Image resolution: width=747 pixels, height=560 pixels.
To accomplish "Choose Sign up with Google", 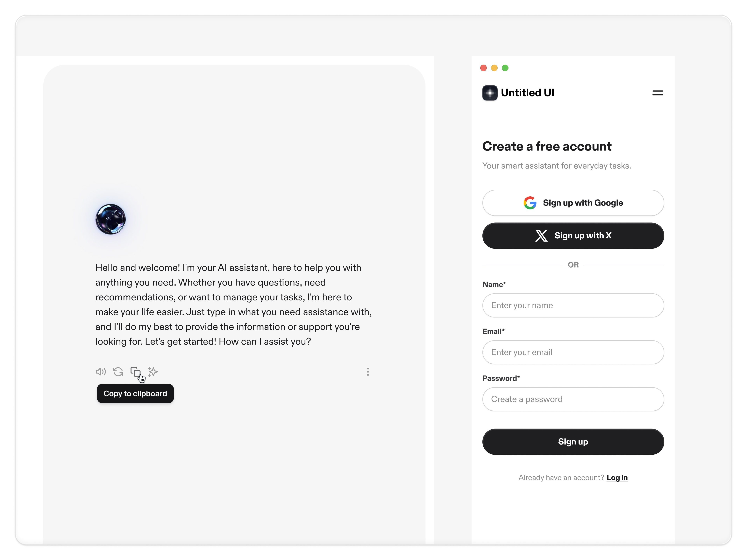I will pos(573,203).
